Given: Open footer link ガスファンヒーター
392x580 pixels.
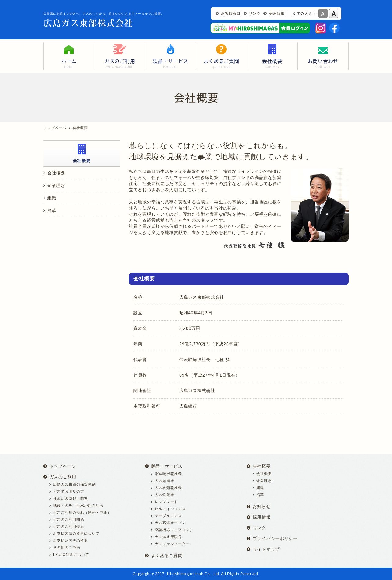Looking at the screenshot, I should 172,544.
